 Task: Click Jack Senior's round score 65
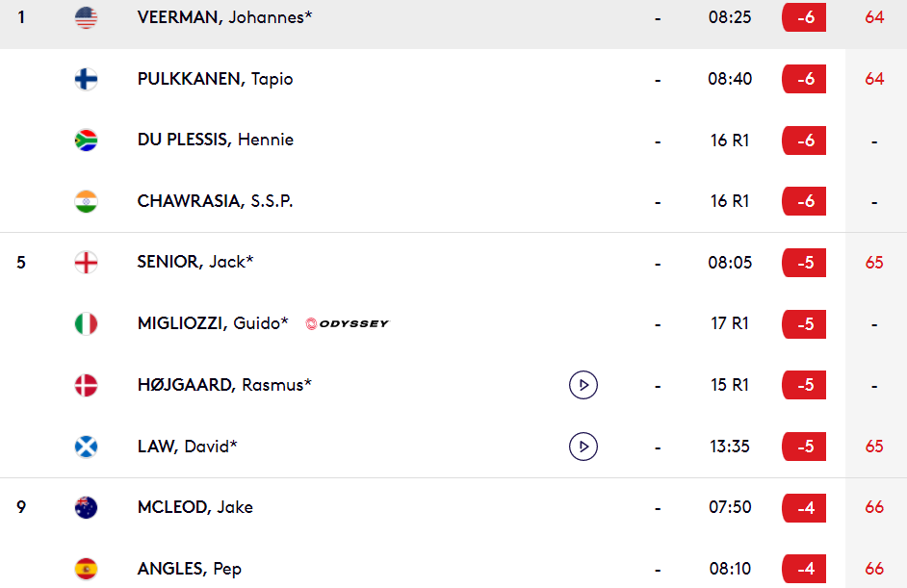tap(874, 263)
